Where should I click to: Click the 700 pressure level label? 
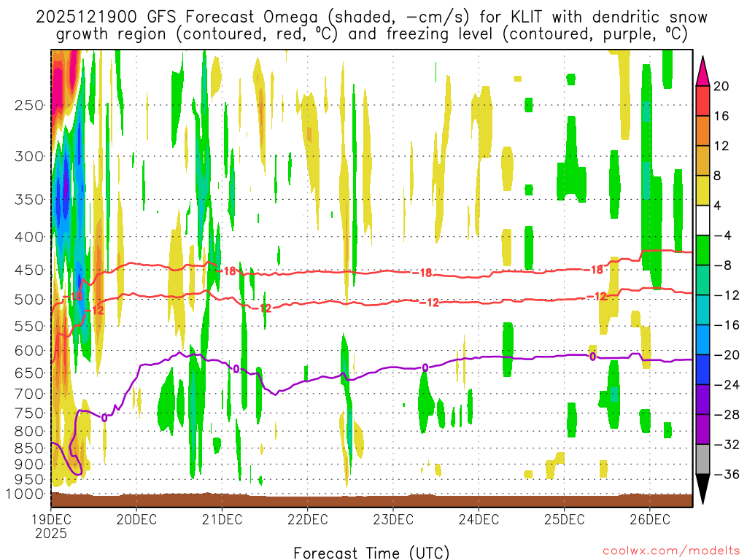coord(29,394)
